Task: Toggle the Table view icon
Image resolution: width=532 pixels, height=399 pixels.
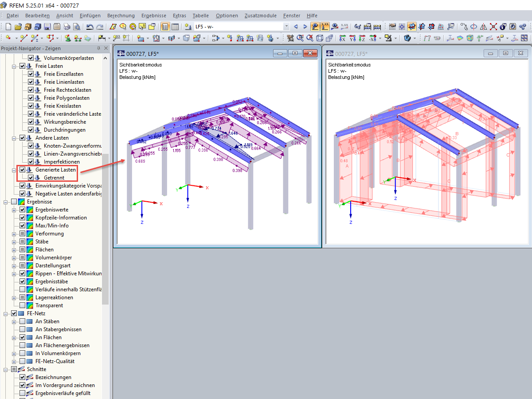Action: [x=175, y=27]
